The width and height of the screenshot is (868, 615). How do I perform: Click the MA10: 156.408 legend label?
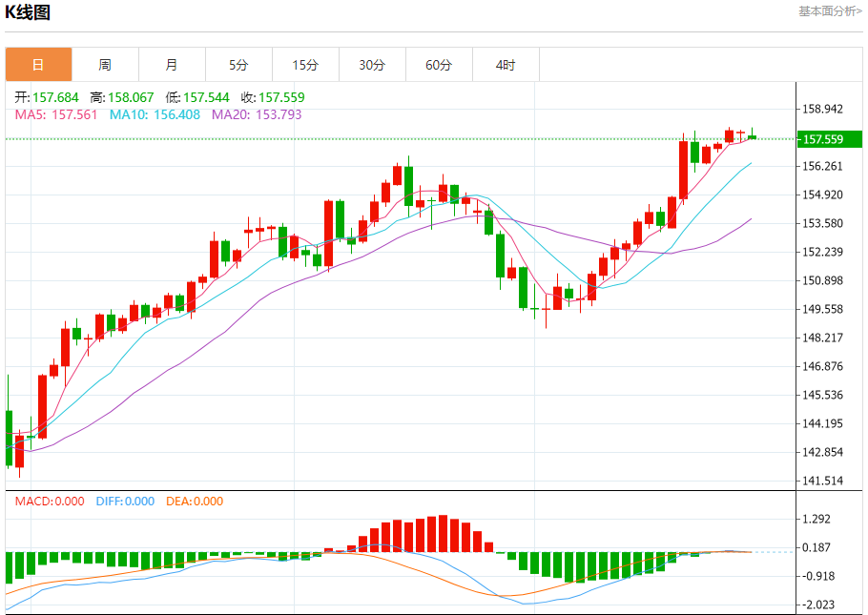click(x=155, y=114)
